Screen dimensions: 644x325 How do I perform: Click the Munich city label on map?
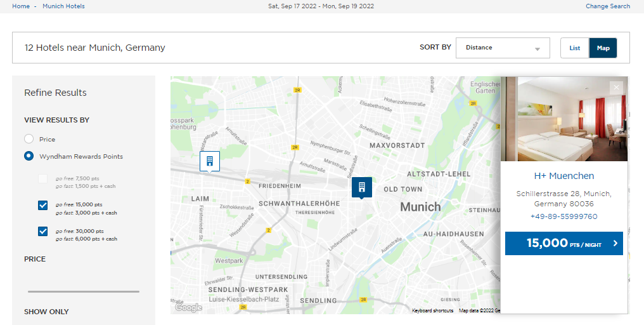point(421,207)
